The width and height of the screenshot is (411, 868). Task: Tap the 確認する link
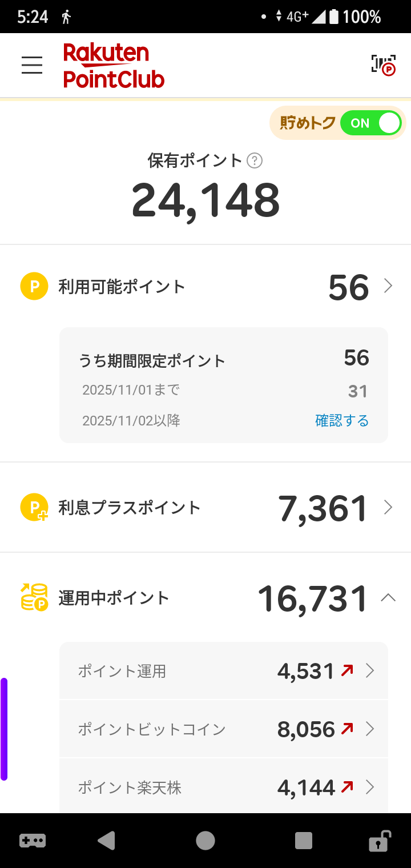pyautogui.click(x=342, y=421)
